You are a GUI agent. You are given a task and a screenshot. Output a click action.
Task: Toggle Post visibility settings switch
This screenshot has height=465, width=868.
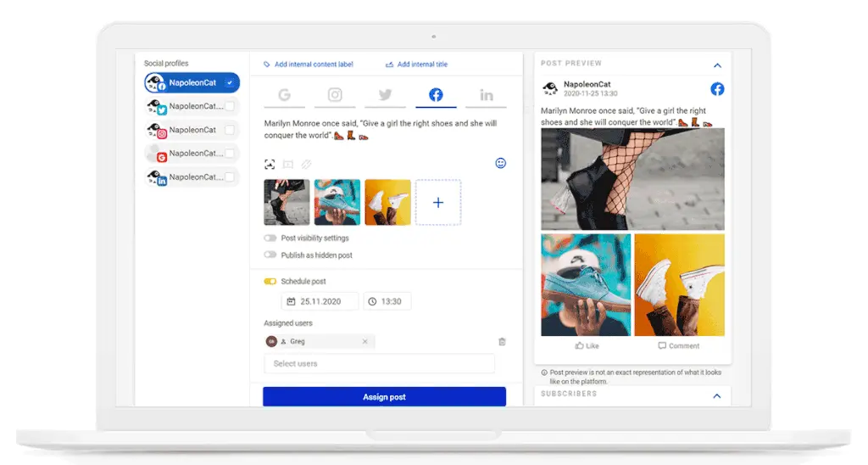click(x=270, y=238)
